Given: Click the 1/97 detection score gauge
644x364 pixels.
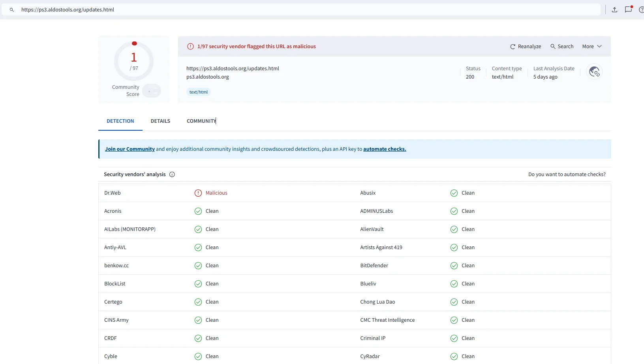Looking at the screenshot, I should [x=134, y=61].
